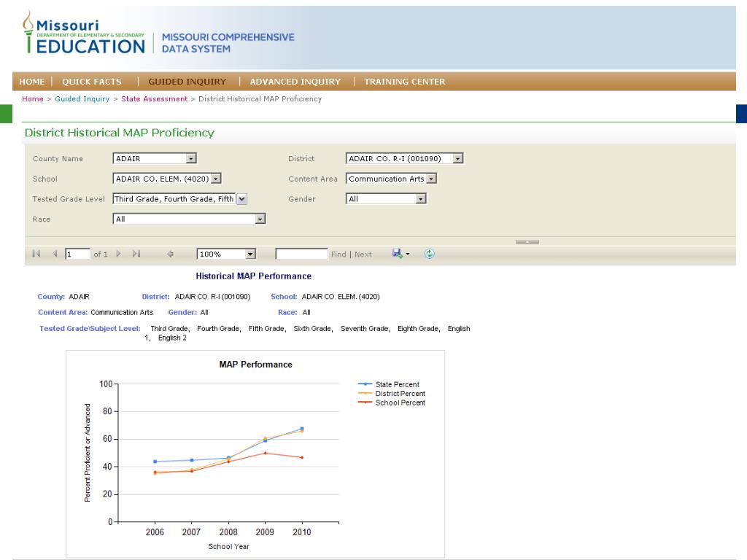Click 2010 State Percent data point
This screenshot has width=747, height=560.
click(302, 429)
